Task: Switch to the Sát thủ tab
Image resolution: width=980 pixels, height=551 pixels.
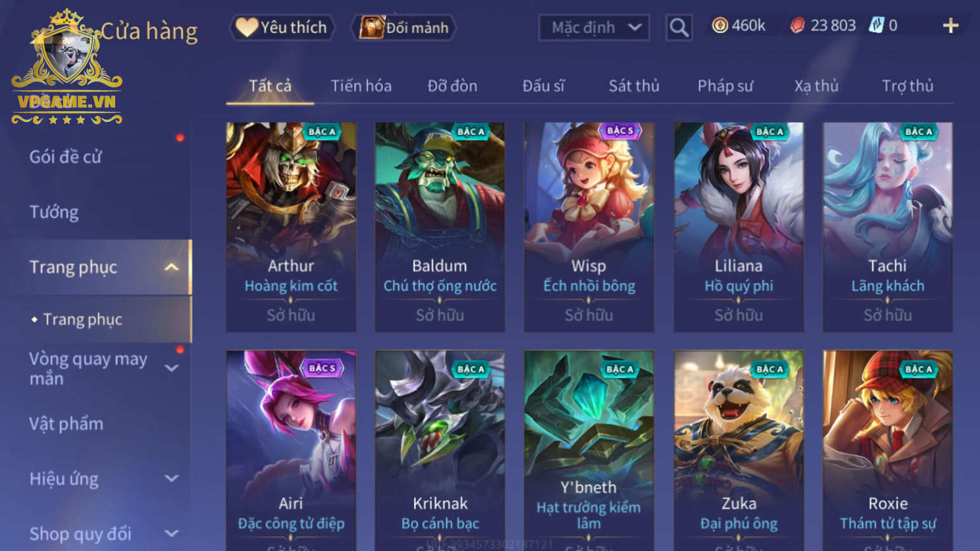Action: click(x=634, y=86)
